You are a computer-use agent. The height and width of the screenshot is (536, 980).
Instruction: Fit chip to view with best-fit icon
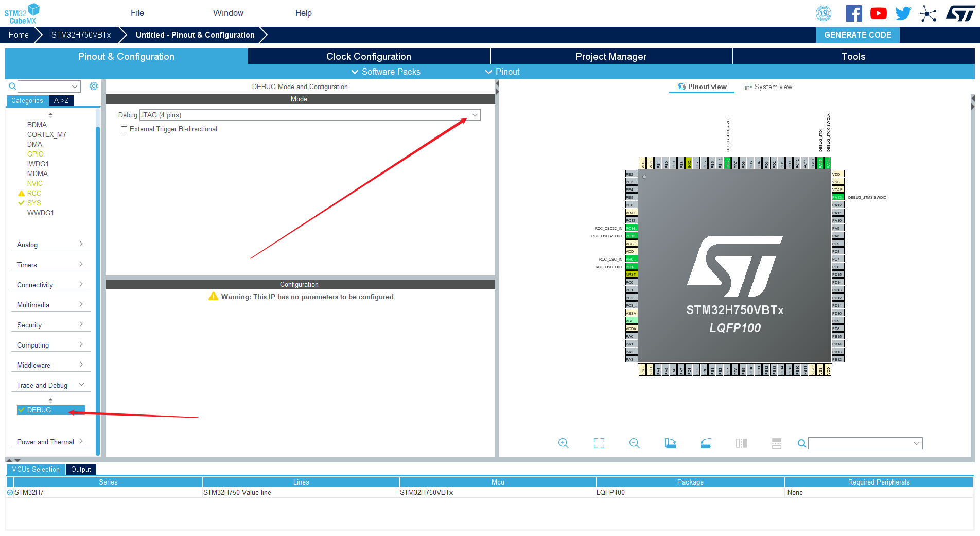(599, 443)
